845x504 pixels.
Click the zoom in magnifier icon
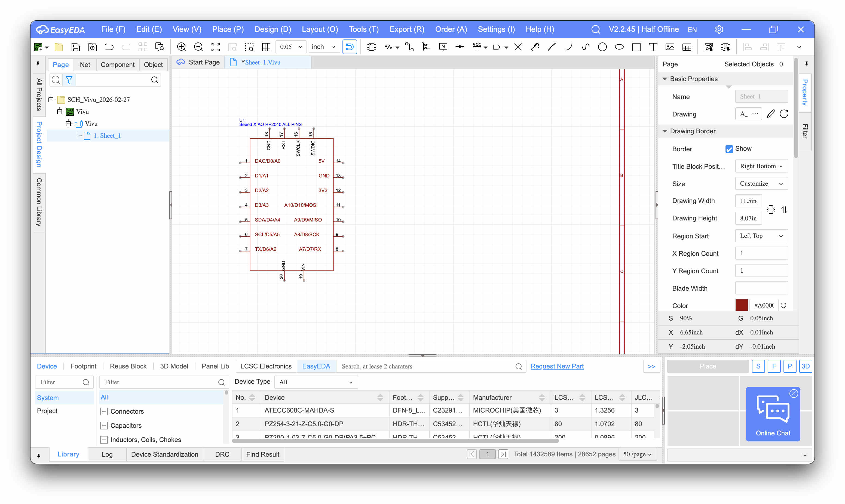(x=181, y=47)
